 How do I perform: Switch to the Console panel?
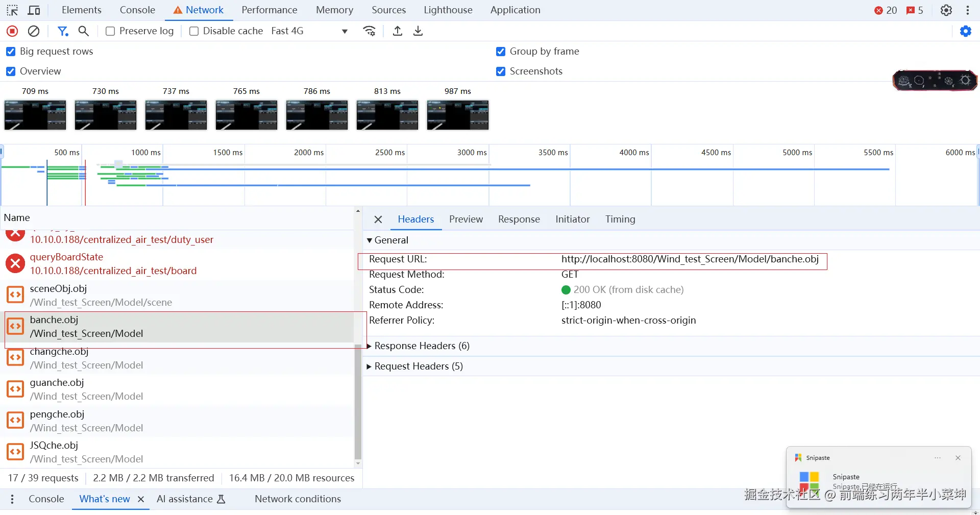(137, 10)
